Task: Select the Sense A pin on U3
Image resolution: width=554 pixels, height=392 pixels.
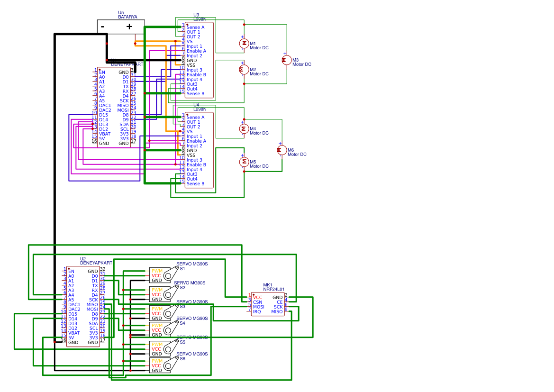Action: 195,27
